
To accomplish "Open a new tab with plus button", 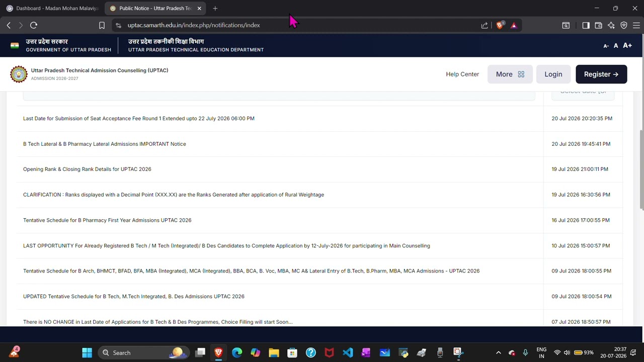I will click(x=215, y=8).
